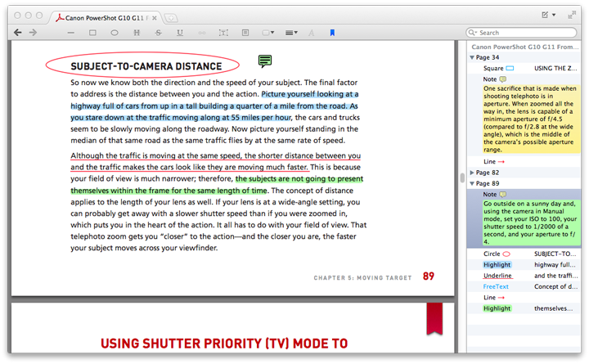Click the 'Concept of d...' preview text
Screen dimensions: 589x364
point(555,286)
